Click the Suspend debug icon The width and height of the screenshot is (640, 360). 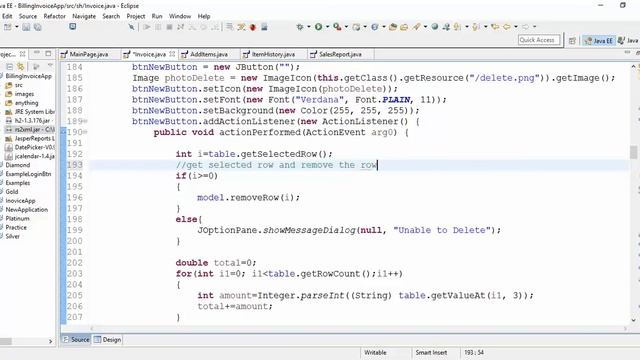(158, 27)
